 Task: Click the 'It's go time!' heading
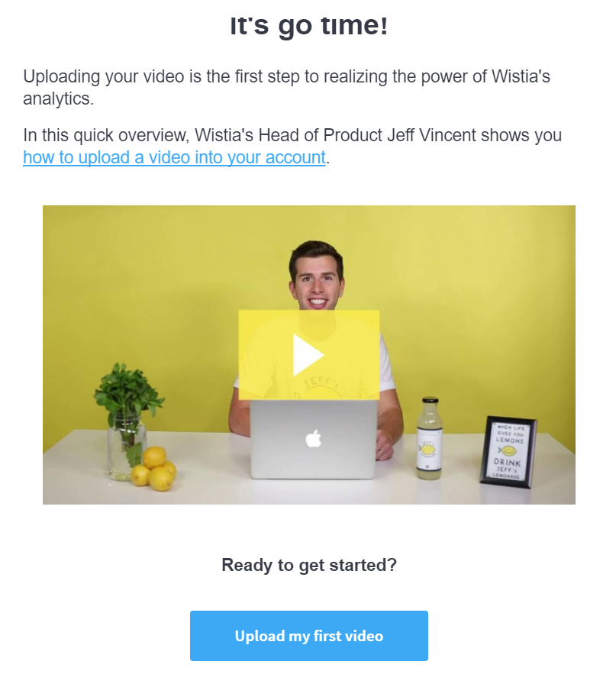click(309, 25)
